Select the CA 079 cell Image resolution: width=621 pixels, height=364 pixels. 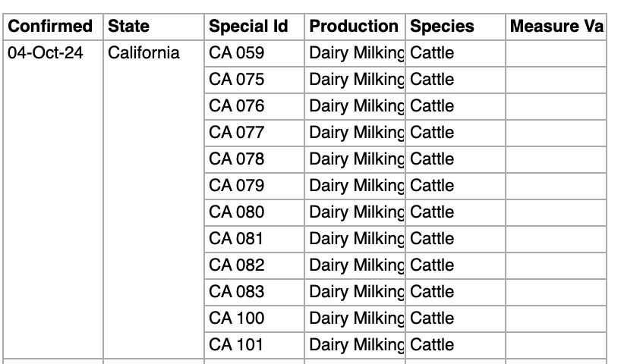click(237, 186)
